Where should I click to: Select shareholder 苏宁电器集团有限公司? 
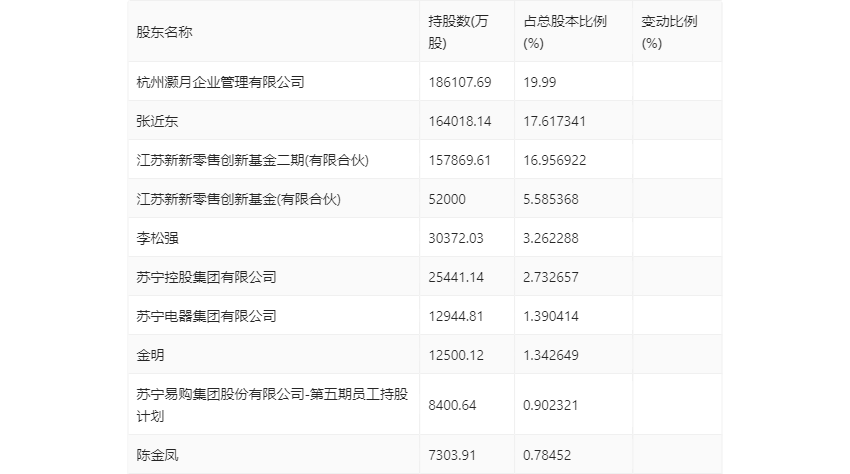(x=206, y=316)
